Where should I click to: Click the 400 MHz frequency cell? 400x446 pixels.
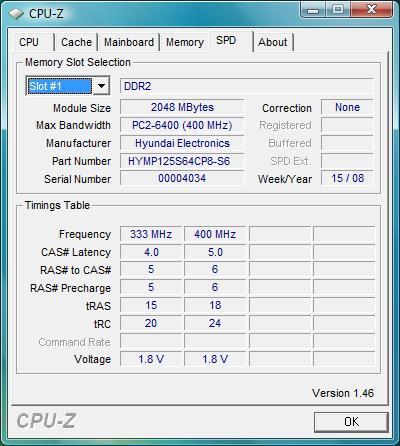coord(215,234)
